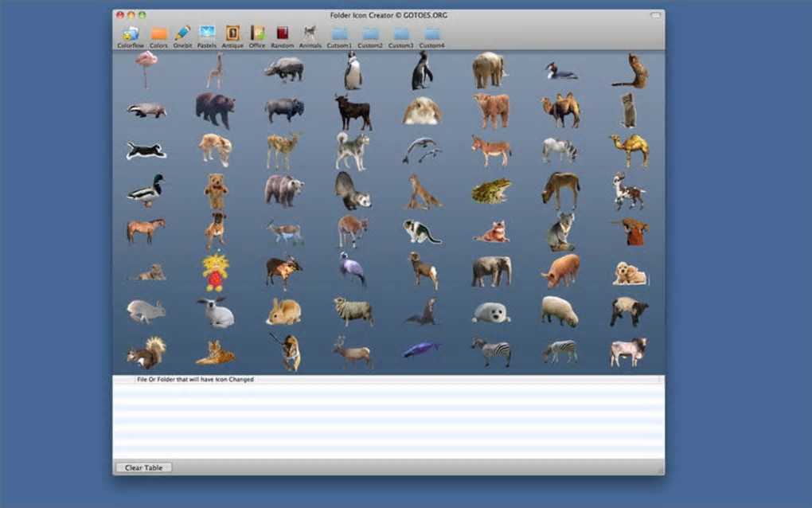Open the Pastels icon collection

pyautogui.click(x=207, y=34)
